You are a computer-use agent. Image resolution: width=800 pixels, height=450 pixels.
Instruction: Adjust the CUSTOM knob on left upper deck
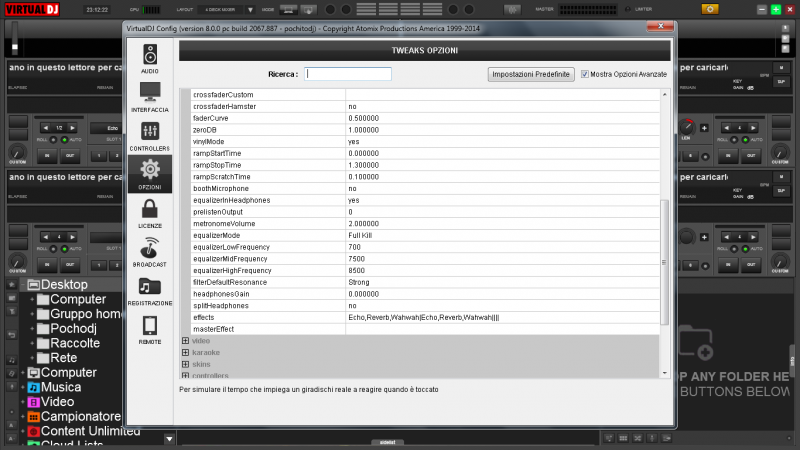(17, 153)
